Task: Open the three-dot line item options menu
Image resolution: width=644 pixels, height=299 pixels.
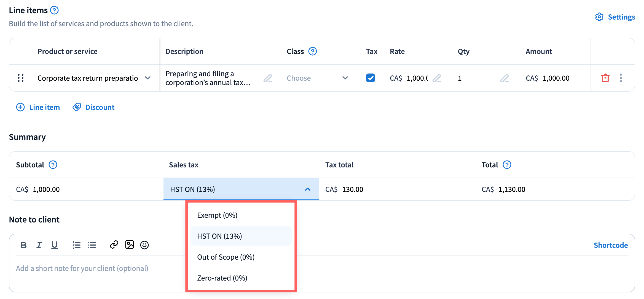Action: (621, 78)
